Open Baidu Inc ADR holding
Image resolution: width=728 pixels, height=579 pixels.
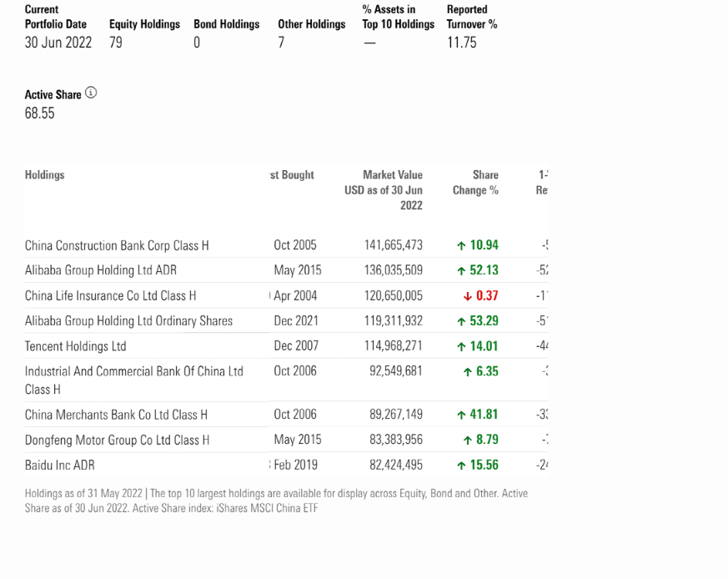click(59, 465)
